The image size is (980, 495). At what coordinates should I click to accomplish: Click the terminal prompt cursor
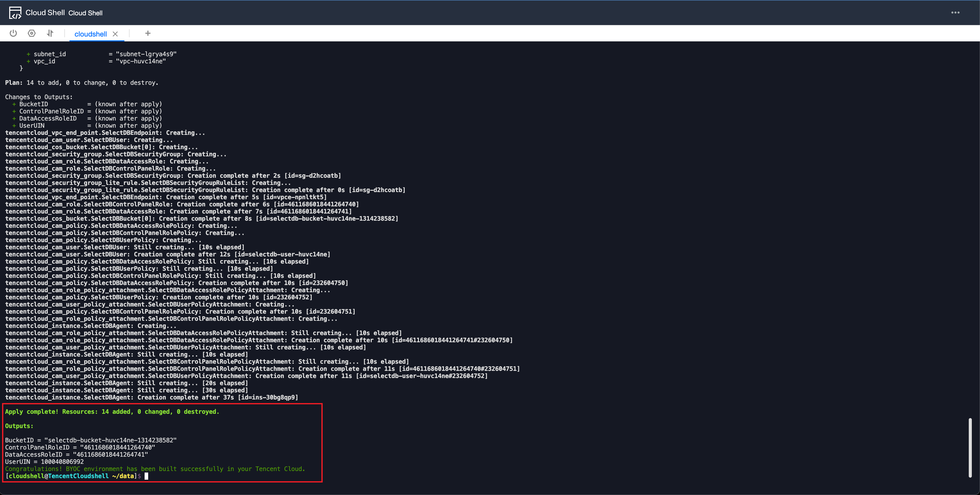point(146,476)
